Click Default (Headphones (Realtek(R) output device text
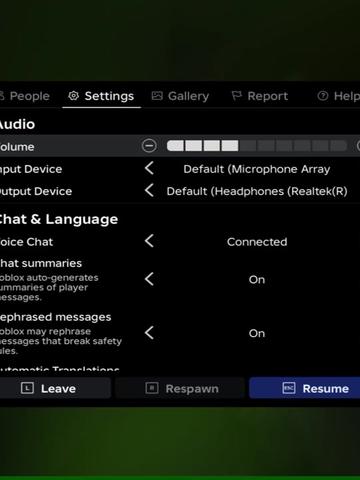 tap(257, 191)
